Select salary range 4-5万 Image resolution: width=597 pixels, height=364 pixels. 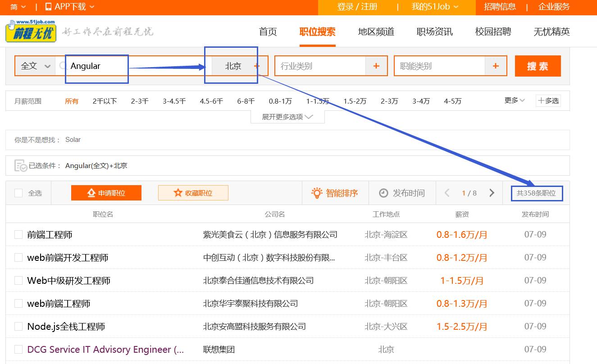pos(453,101)
